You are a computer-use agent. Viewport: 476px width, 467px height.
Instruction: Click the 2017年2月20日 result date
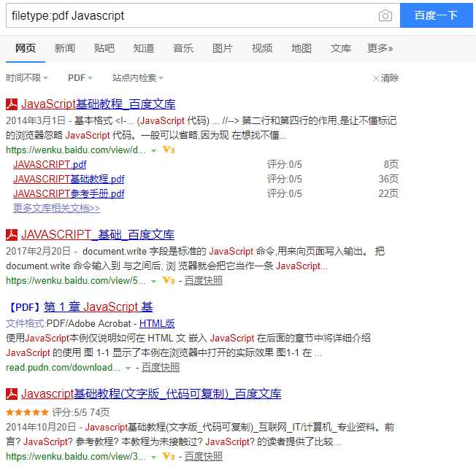click(x=38, y=251)
